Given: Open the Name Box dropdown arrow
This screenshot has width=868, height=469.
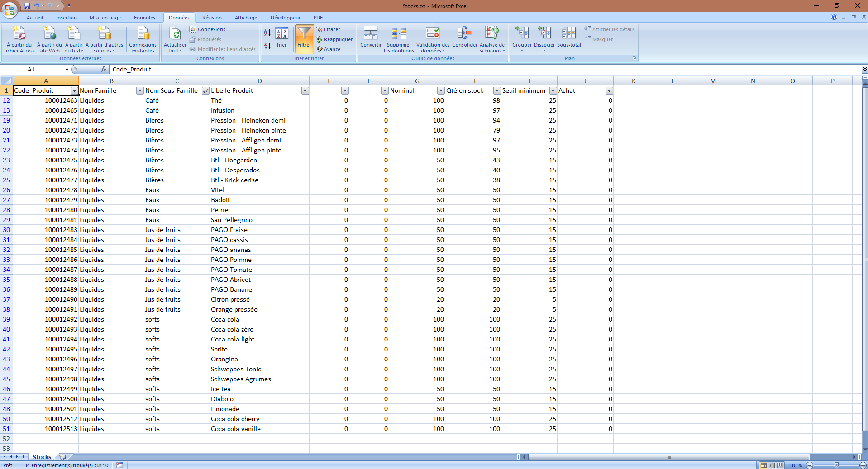Looking at the screenshot, I should coord(67,69).
